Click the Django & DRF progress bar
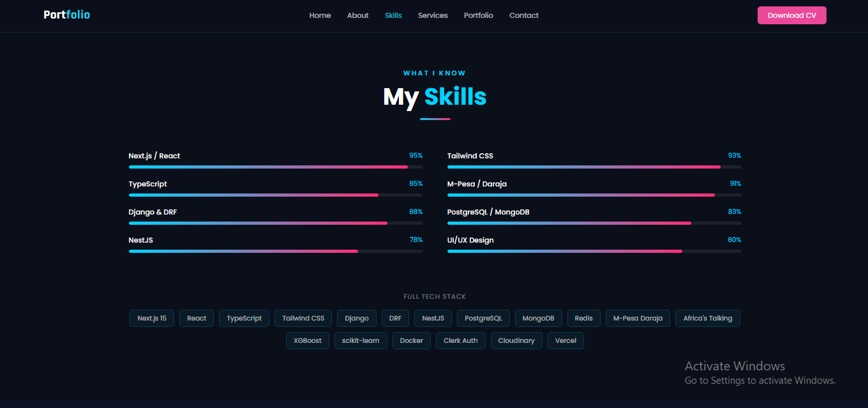Viewport: 868px width, 408px height. pos(276,223)
